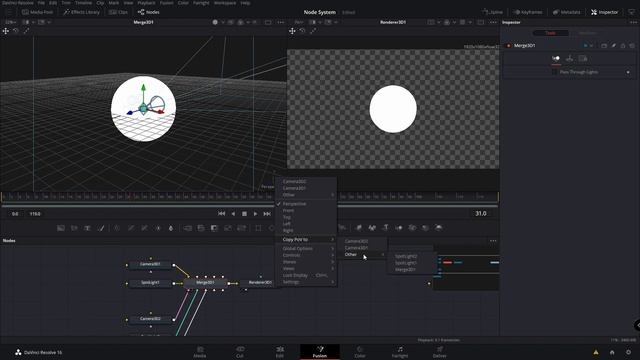Select the Camera3D2 node
The height and width of the screenshot is (360, 640).
[150, 319]
